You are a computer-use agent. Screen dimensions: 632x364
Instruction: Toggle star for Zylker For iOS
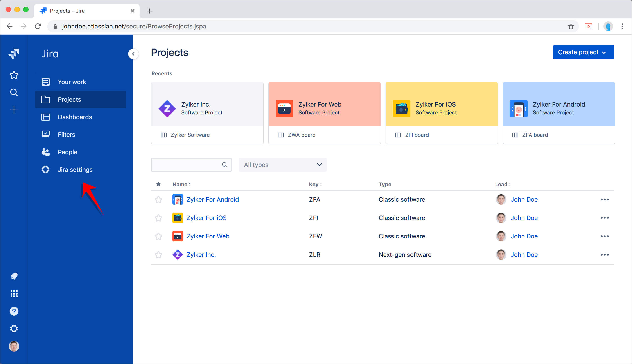click(159, 218)
